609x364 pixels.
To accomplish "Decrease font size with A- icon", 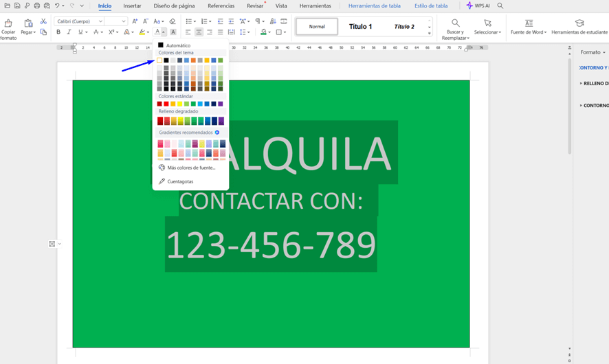I will [x=146, y=21].
